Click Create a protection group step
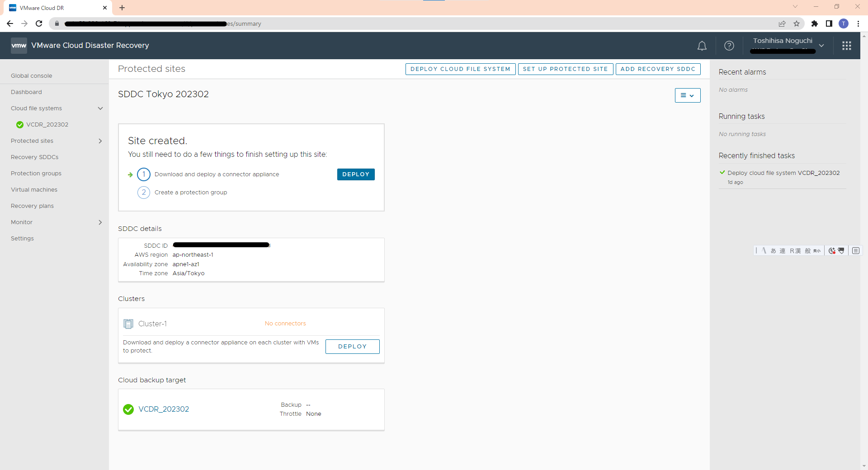 [x=191, y=193]
